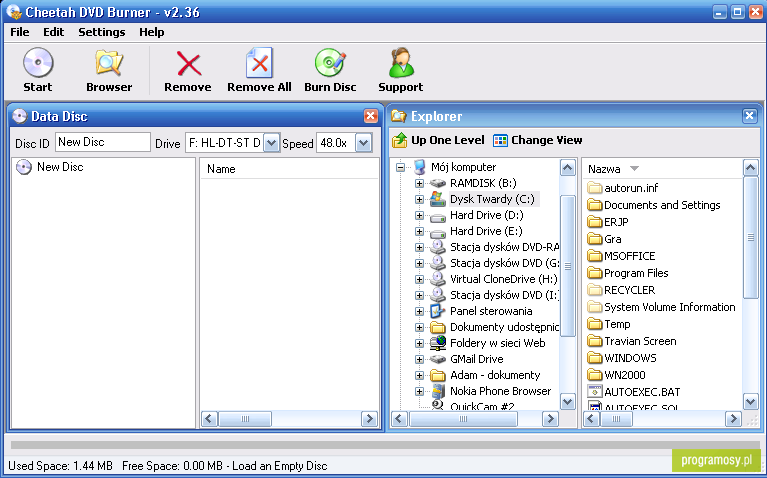The width and height of the screenshot is (767, 478).
Task: Select the Gra folder
Action: tap(612, 239)
